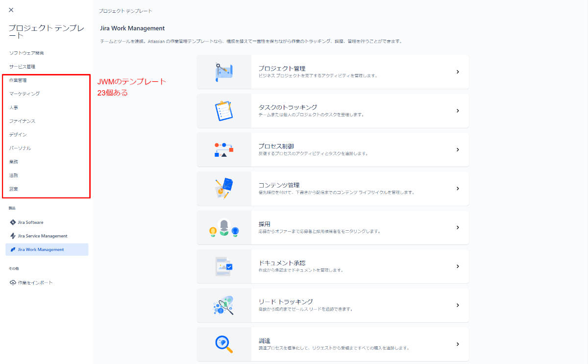This screenshot has width=588, height=364.
Task: Select ファイナンス category in sidebar
Action: (23, 121)
